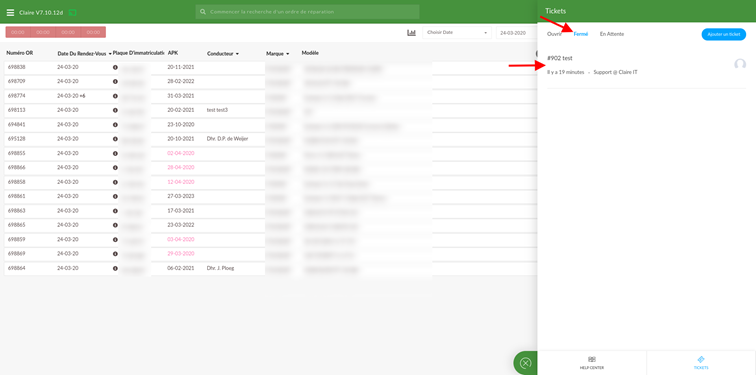Click the 24-03-2020 date field
This screenshot has width=756, height=375.
tap(516, 33)
